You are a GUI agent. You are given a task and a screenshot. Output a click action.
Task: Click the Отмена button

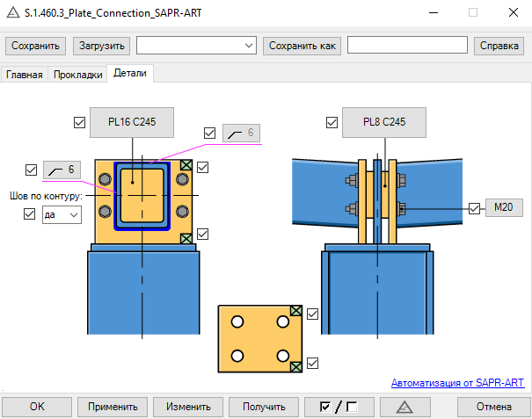tap(493, 407)
